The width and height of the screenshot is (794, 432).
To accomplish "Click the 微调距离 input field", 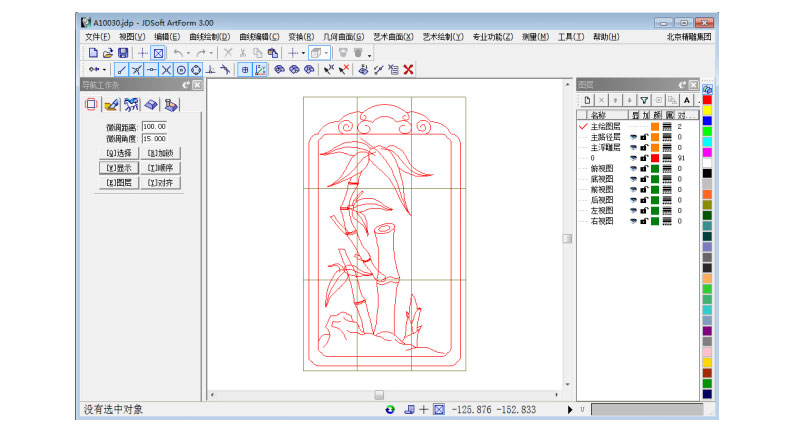I will point(155,126).
